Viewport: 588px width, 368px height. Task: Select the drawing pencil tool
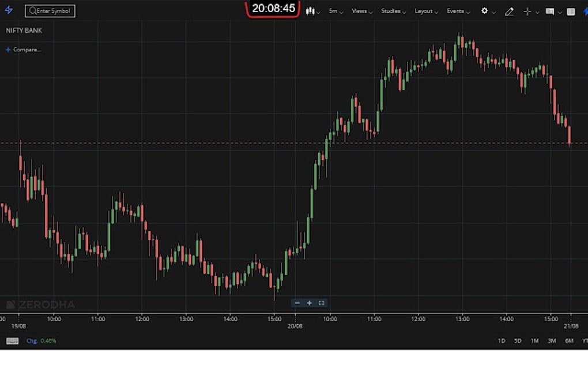509,11
